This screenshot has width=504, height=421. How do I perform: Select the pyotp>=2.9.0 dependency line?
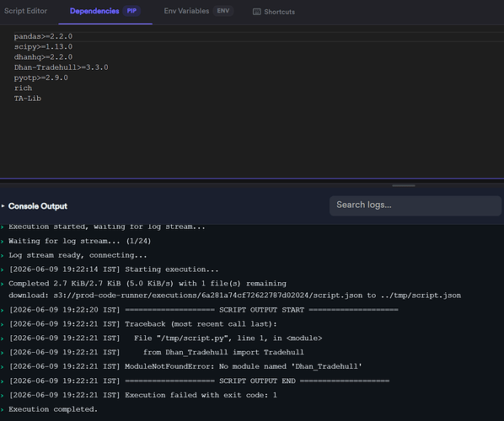pyautogui.click(x=41, y=77)
